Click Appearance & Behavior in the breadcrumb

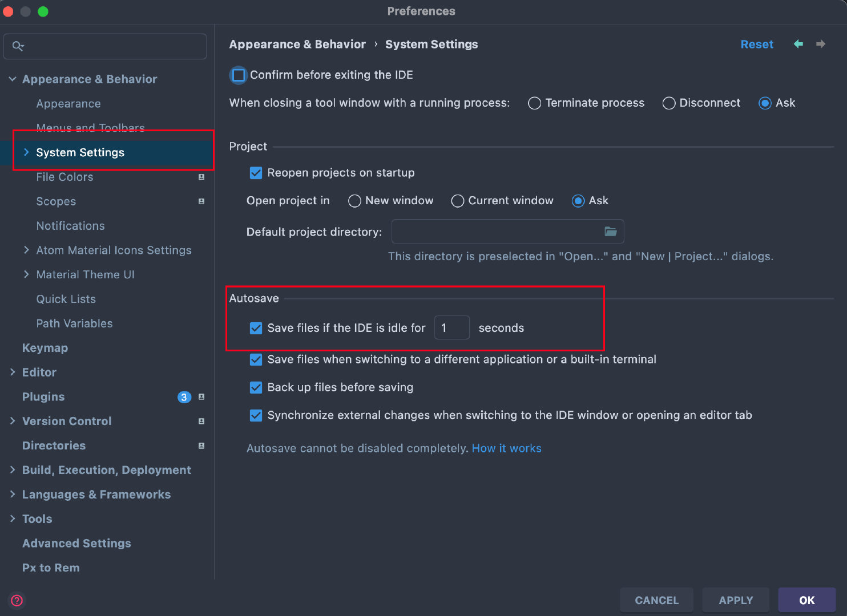tap(297, 44)
